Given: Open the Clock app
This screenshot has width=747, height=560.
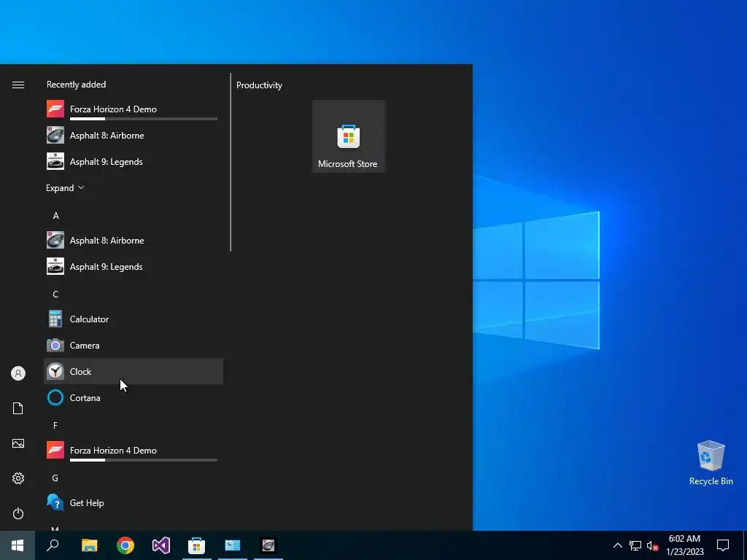Looking at the screenshot, I should coord(133,371).
